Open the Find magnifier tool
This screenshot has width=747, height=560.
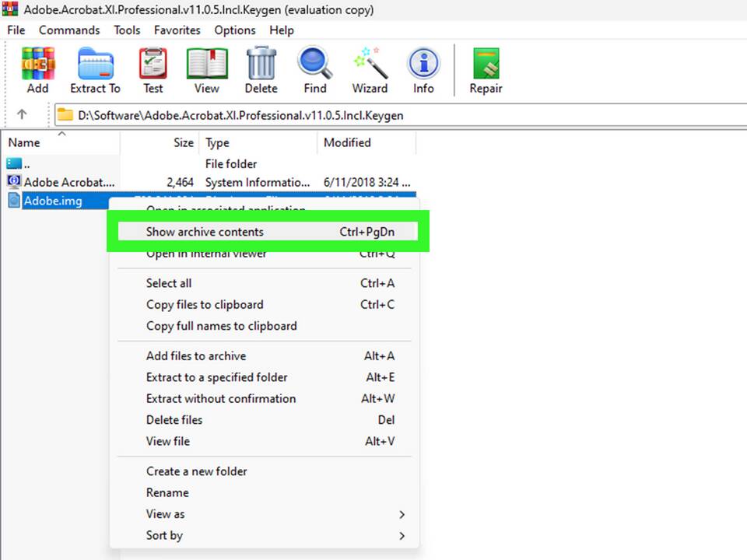click(x=315, y=70)
